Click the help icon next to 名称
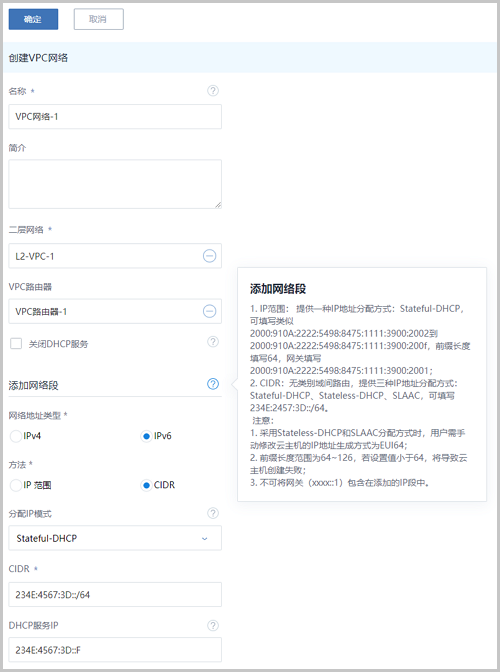 click(x=213, y=90)
